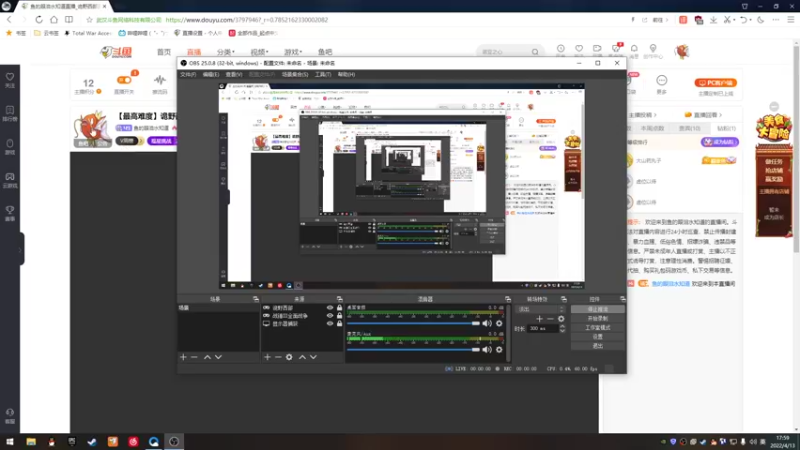
Task: Open the transition type dropdown
Action: click(x=541, y=309)
